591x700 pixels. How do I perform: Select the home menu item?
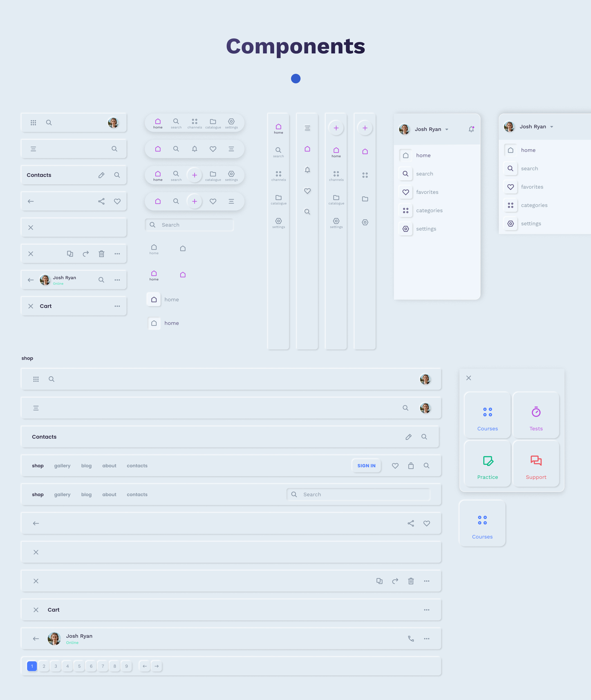point(424,155)
